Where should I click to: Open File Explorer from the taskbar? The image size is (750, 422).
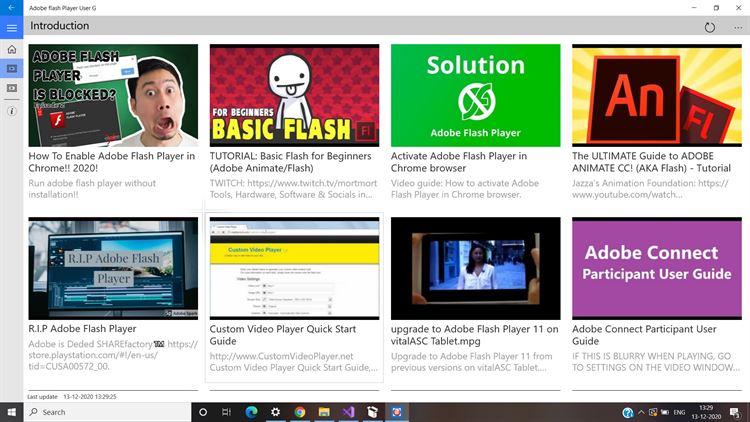tap(324, 412)
